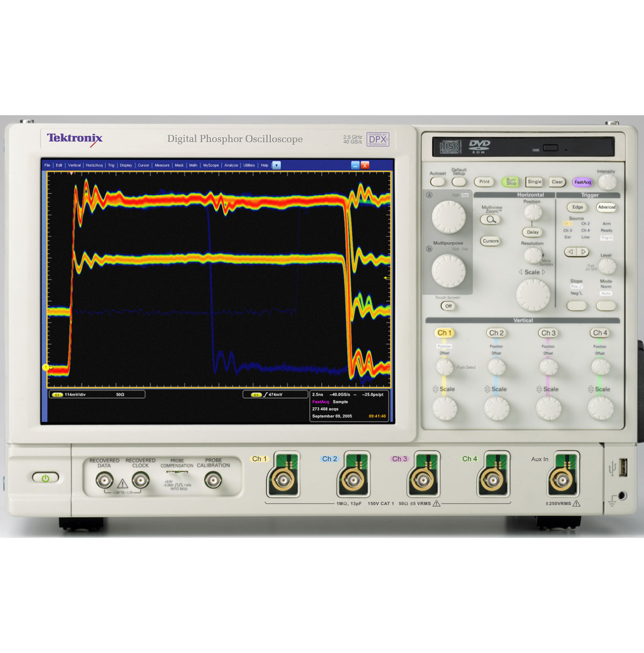Open the Math menu
This screenshot has height=653, width=644.
193,165
